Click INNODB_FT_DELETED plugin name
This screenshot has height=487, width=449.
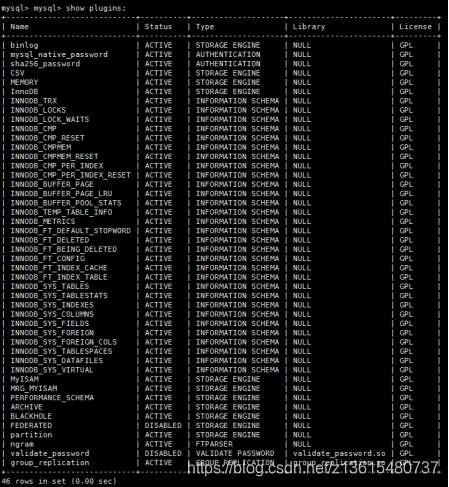(x=50, y=240)
